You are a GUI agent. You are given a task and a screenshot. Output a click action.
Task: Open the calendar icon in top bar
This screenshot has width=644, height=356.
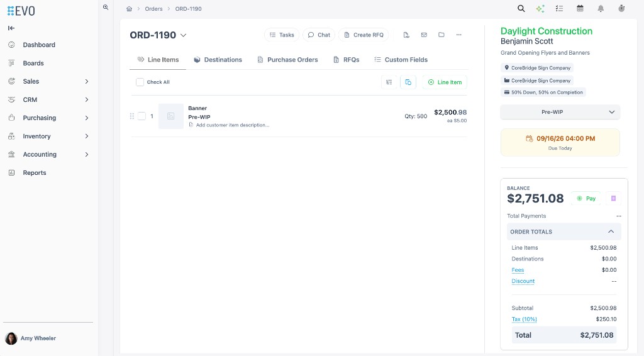click(x=580, y=8)
